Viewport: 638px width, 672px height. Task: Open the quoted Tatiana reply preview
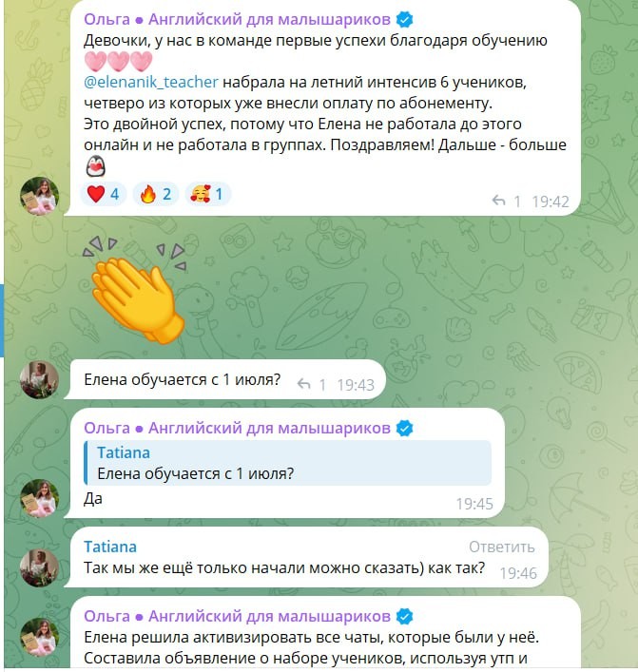(x=287, y=463)
